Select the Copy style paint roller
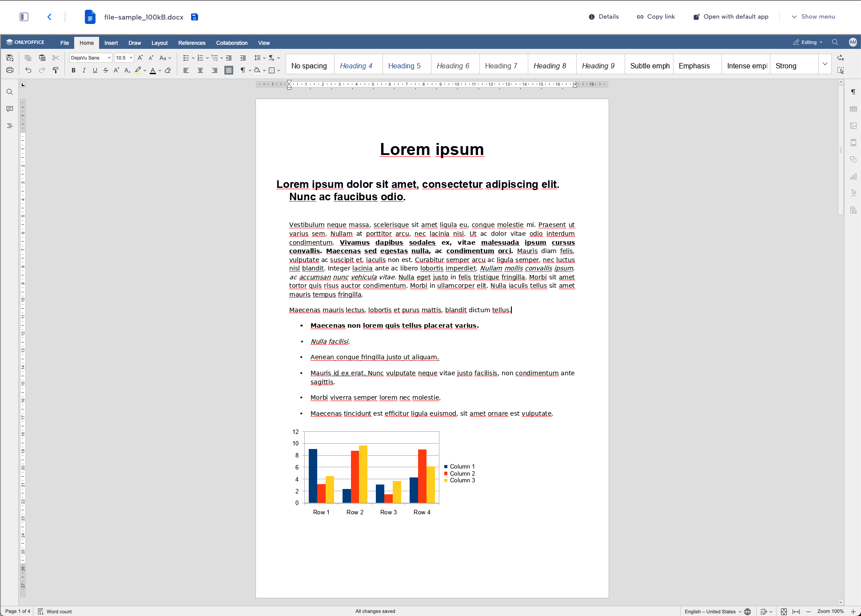This screenshot has height=616, width=861. [56, 70]
